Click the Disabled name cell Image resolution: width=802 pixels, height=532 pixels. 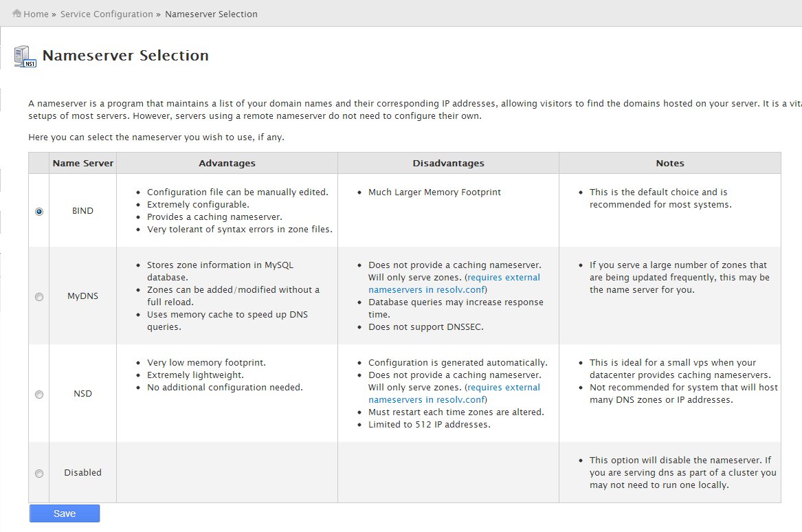(x=83, y=472)
